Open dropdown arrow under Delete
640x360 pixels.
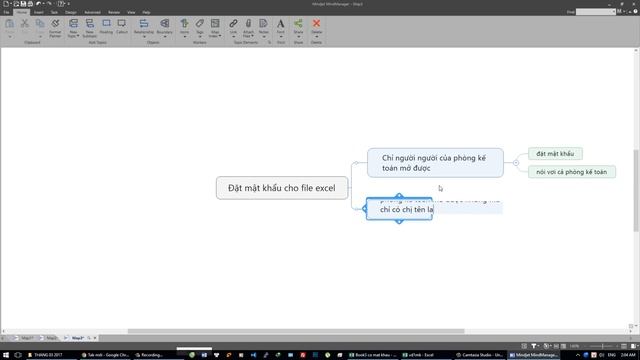[x=316, y=37]
